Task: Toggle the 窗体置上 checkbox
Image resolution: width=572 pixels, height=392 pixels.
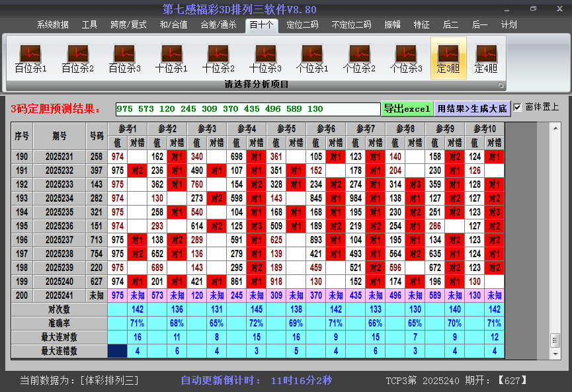Action: [517, 107]
